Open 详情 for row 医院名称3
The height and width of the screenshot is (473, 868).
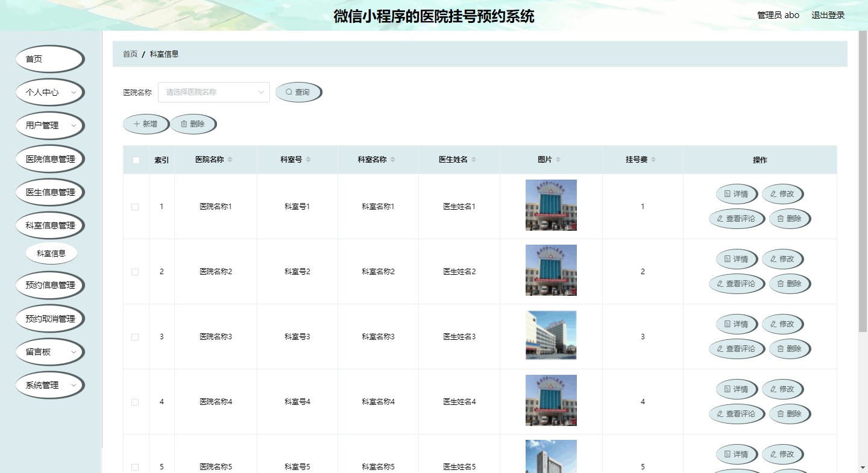point(737,324)
